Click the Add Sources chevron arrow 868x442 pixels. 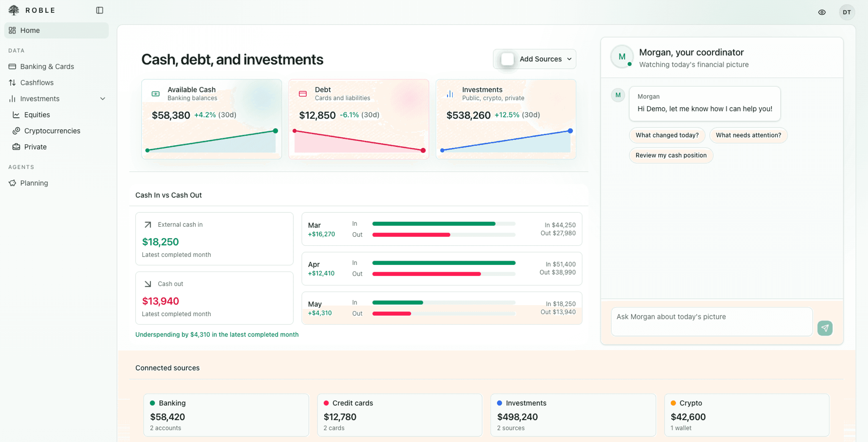pyautogui.click(x=569, y=59)
